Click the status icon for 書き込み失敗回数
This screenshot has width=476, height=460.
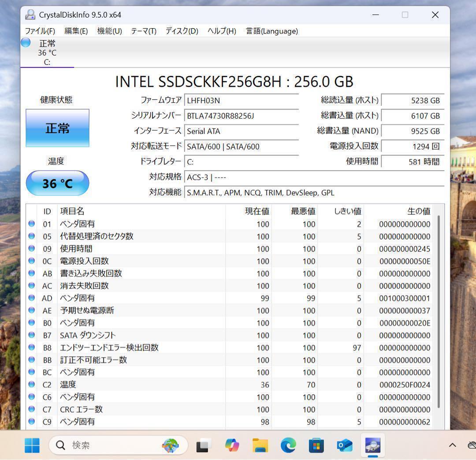pos(32,273)
